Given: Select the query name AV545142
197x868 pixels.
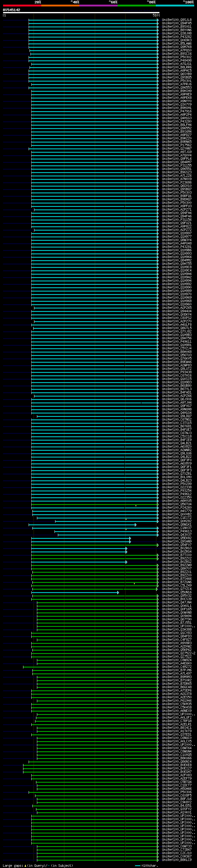Looking at the screenshot, I should coord(11,10).
